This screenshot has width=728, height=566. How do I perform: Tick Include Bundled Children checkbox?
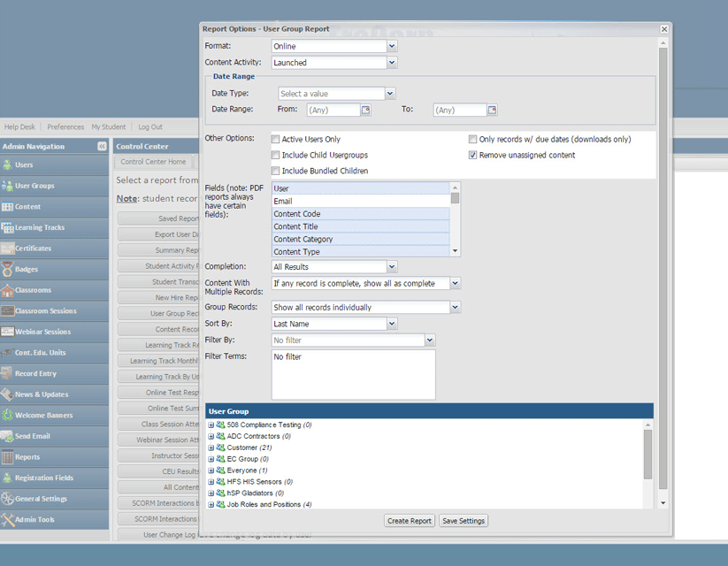pyautogui.click(x=276, y=171)
